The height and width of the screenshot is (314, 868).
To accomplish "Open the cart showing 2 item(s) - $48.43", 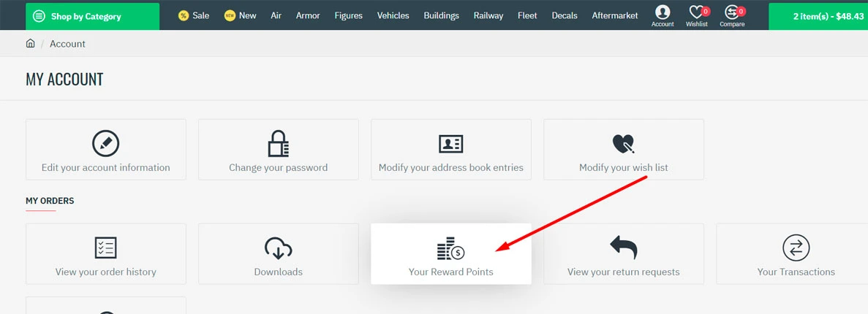I will point(818,16).
